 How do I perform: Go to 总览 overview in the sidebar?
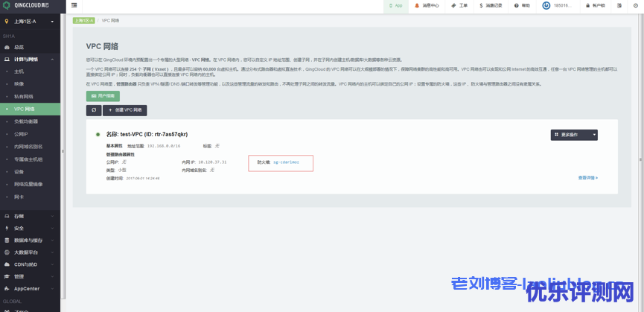[x=19, y=47]
